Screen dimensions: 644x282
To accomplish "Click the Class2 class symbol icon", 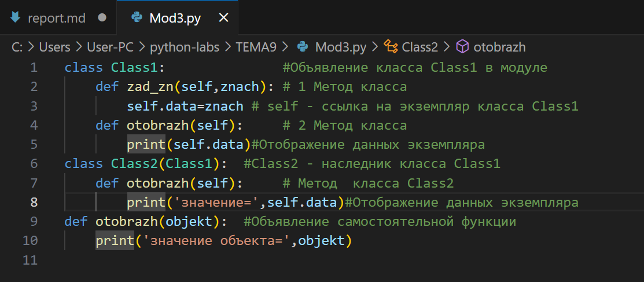I will click(x=391, y=47).
